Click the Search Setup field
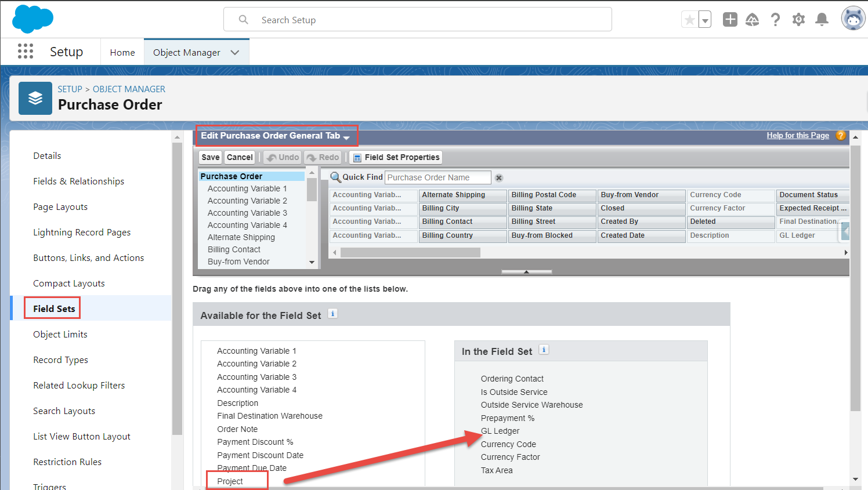 click(x=418, y=20)
